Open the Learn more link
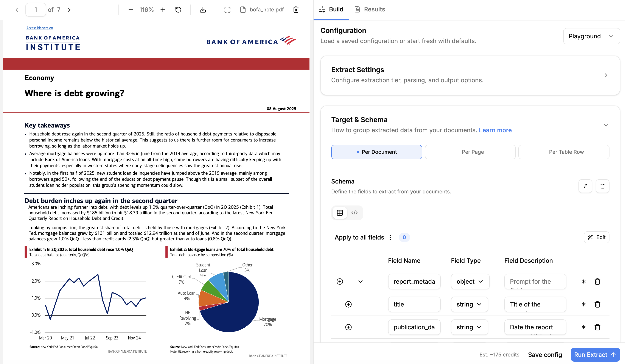 [495, 130]
